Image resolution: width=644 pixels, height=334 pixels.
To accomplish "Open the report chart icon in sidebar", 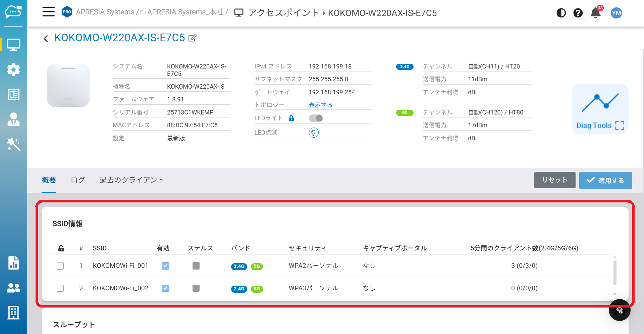I will (x=13, y=263).
